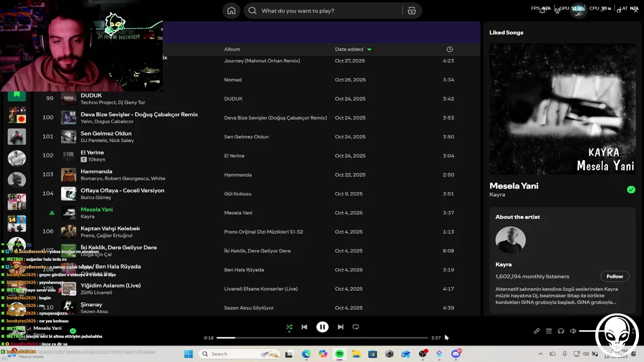
Task: Open green bookmark item in library sidebar
Action: [x=17, y=94]
